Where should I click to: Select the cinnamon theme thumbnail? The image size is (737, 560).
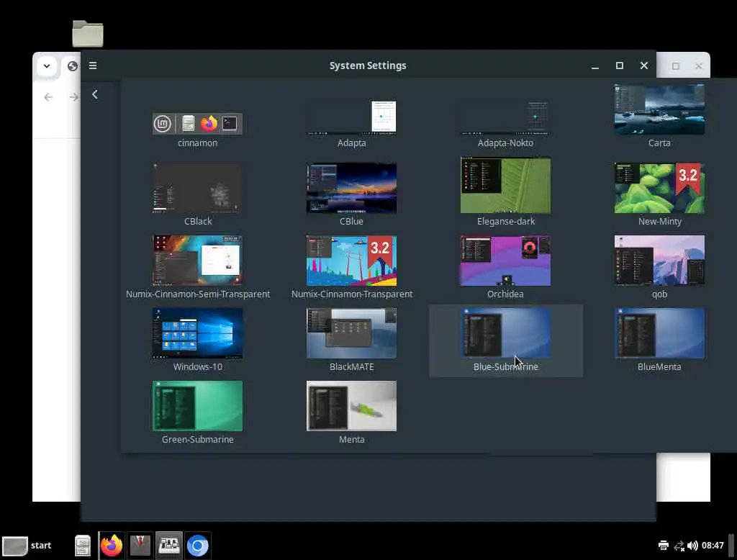tap(197, 124)
